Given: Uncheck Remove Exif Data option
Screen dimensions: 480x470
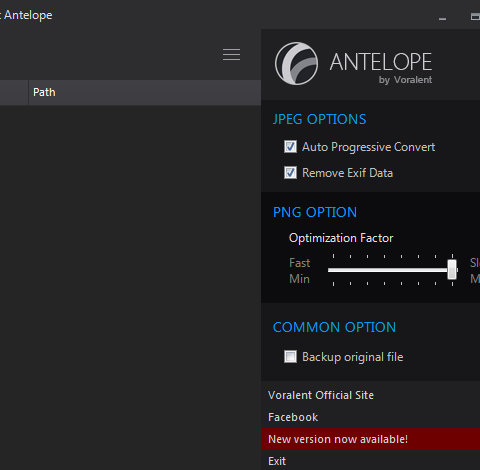Looking at the screenshot, I should pyautogui.click(x=290, y=173).
